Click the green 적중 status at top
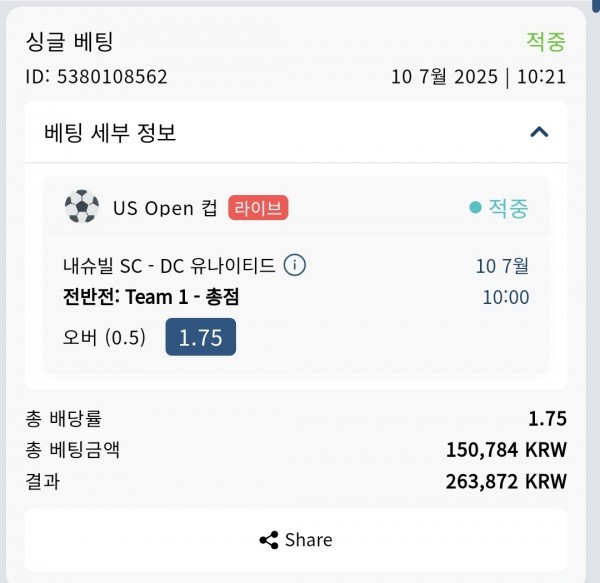The width and height of the screenshot is (600, 583). point(546,41)
